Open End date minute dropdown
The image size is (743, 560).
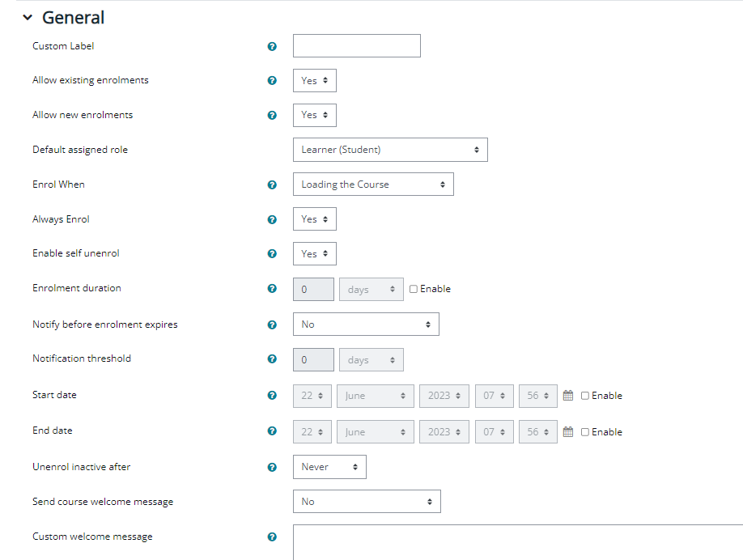(537, 431)
